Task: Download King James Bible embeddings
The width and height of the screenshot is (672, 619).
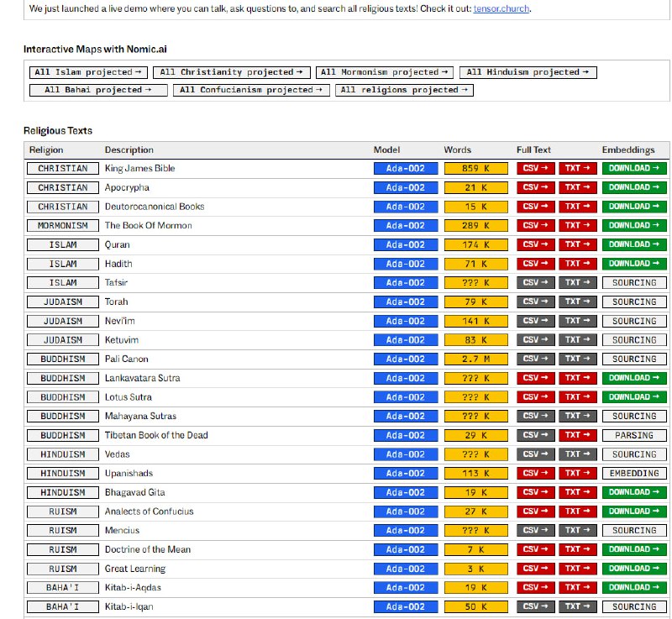Action: click(634, 169)
